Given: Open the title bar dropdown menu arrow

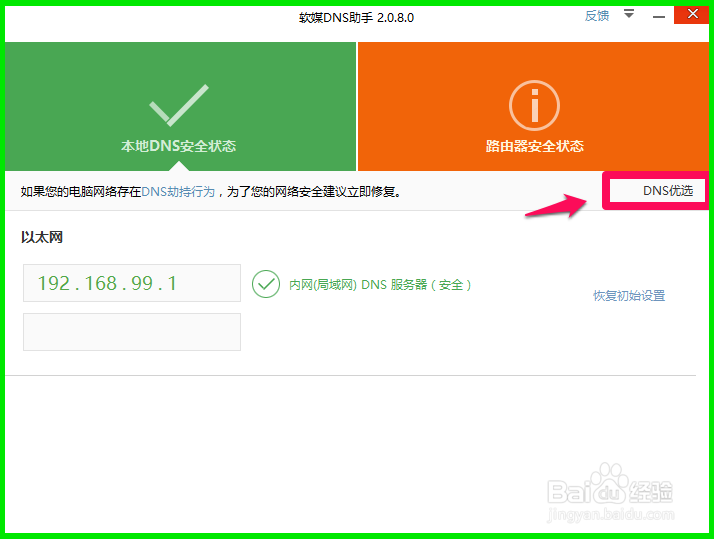Looking at the screenshot, I should [629, 14].
